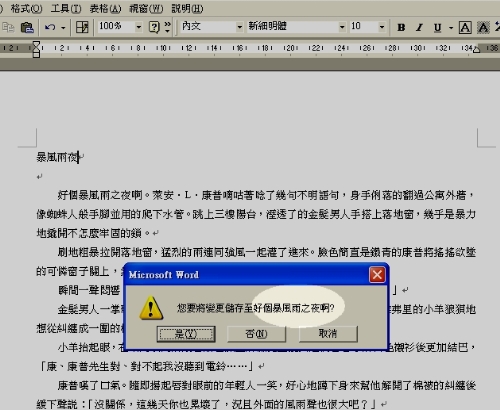
Task: Open the 說明 menu
Action: 187,9
